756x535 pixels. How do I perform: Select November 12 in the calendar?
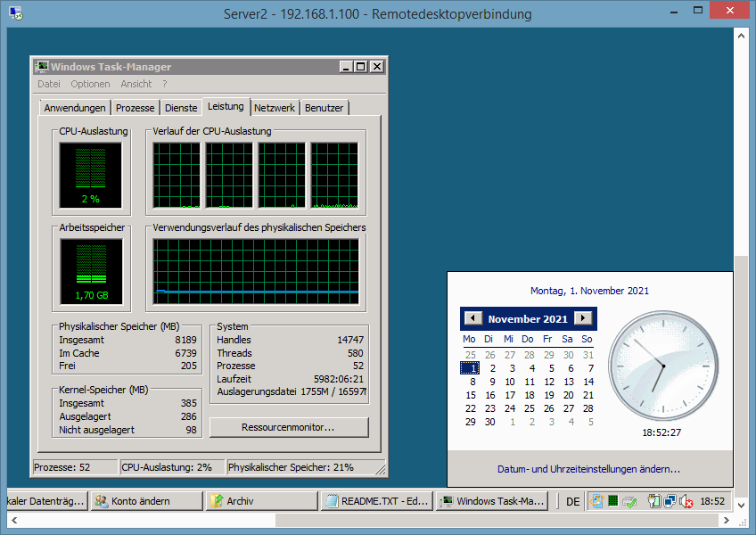point(549,382)
